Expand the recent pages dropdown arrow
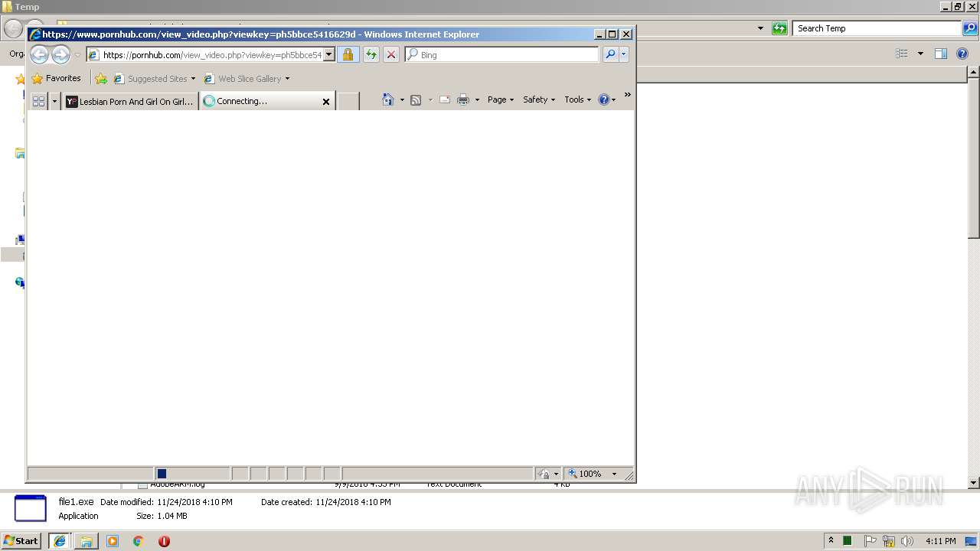 click(x=77, y=55)
